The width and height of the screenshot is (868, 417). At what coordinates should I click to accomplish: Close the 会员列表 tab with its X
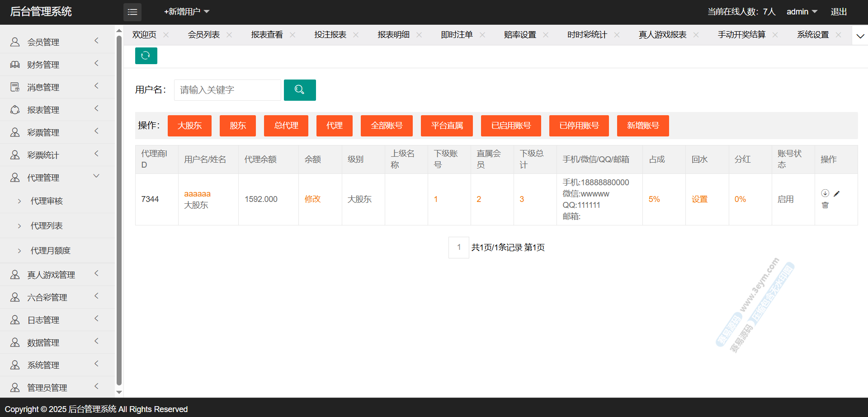(229, 35)
